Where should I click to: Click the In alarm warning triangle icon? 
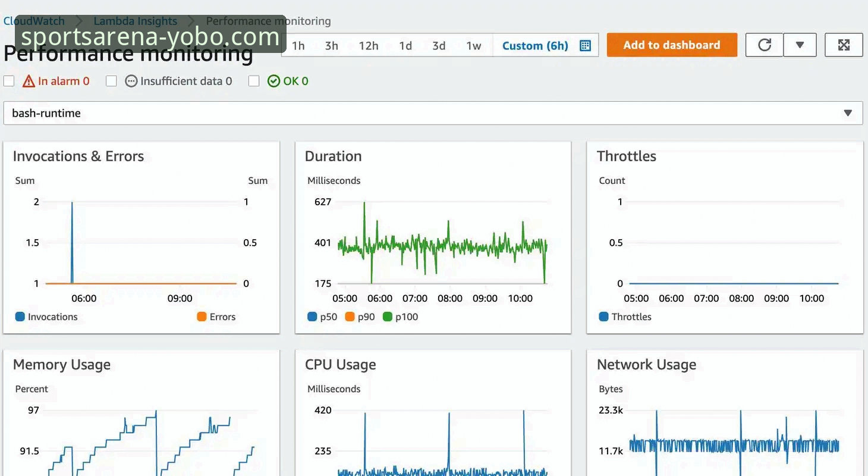click(x=29, y=82)
